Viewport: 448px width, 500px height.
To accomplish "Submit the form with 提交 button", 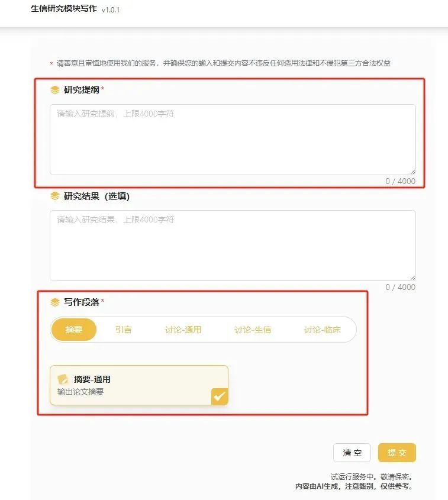I will 397,453.
